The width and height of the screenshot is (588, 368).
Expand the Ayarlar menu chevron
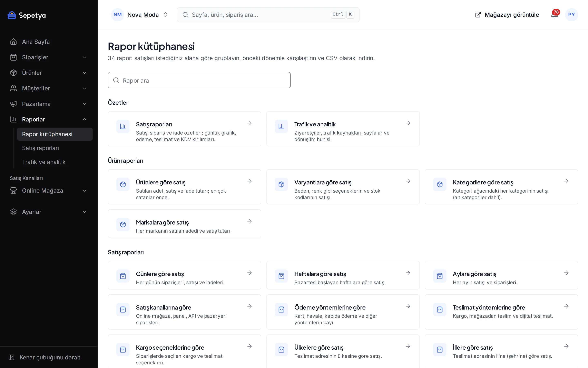click(85, 212)
